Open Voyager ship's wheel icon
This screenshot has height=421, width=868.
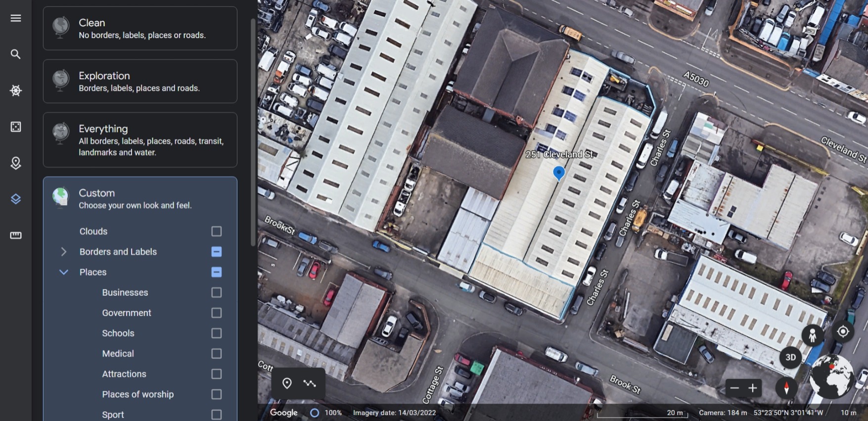pyautogui.click(x=16, y=91)
